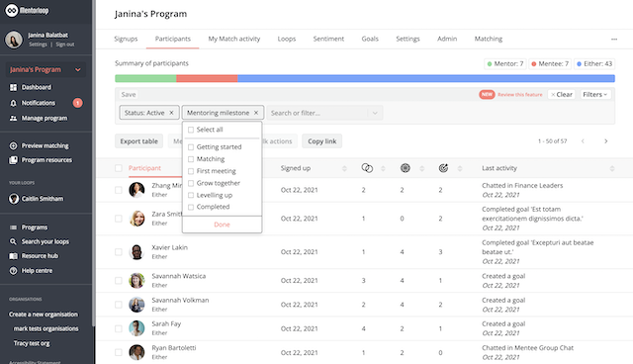Screen dimensions: 633x364
Task: Click the Export table button
Action: [138, 141]
